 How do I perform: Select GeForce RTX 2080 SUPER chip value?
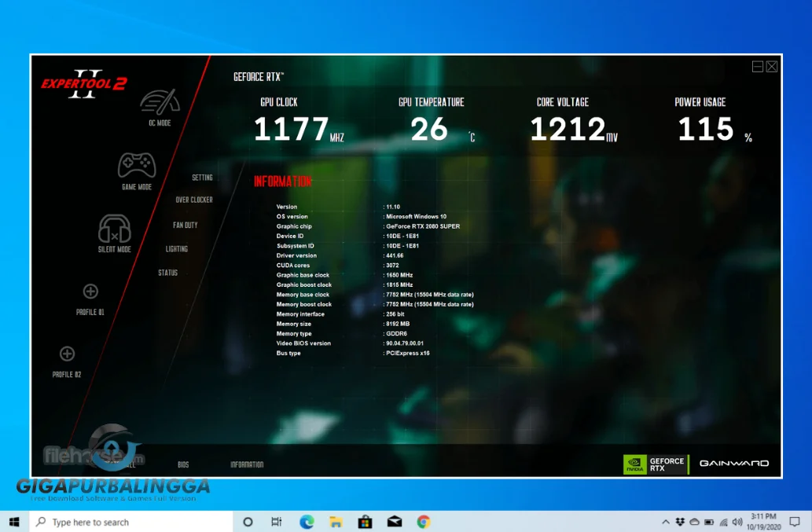coord(423,226)
